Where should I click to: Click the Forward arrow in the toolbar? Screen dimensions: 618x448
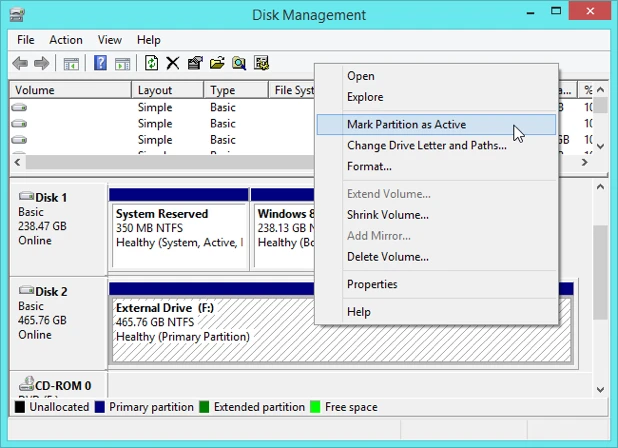coord(42,63)
